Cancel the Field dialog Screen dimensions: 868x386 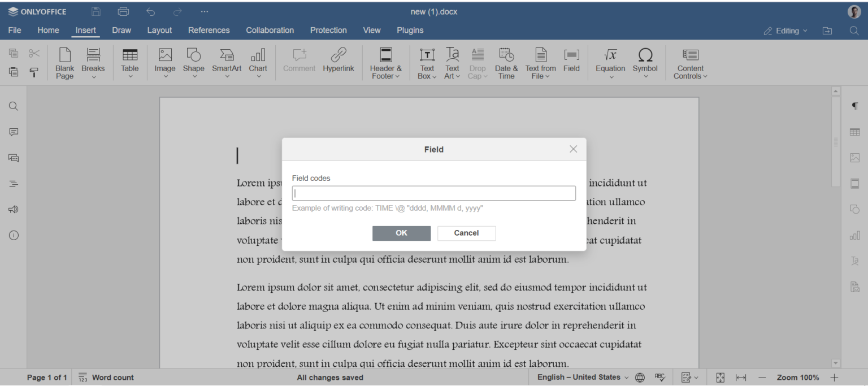click(466, 233)
